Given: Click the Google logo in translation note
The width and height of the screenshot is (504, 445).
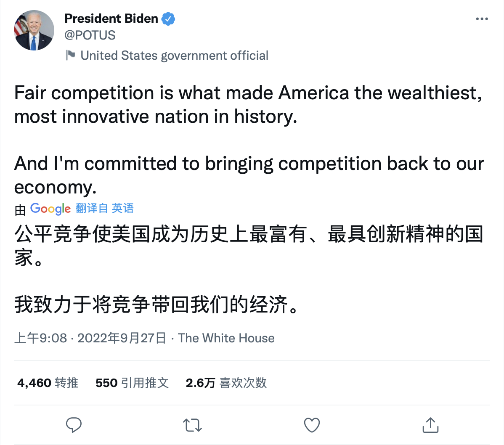Looking at the screenshot, I should [x=50, y=209].
